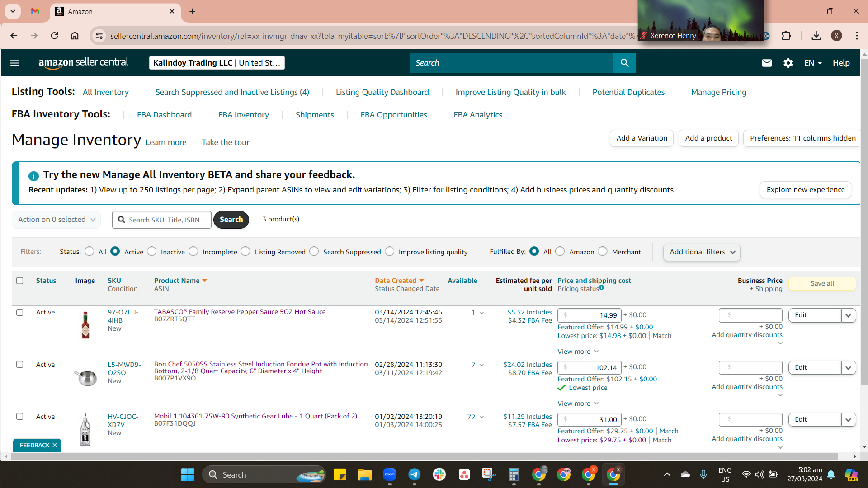Click Add a Variation button
Screen dimensions: 868x488
(642, 138)
